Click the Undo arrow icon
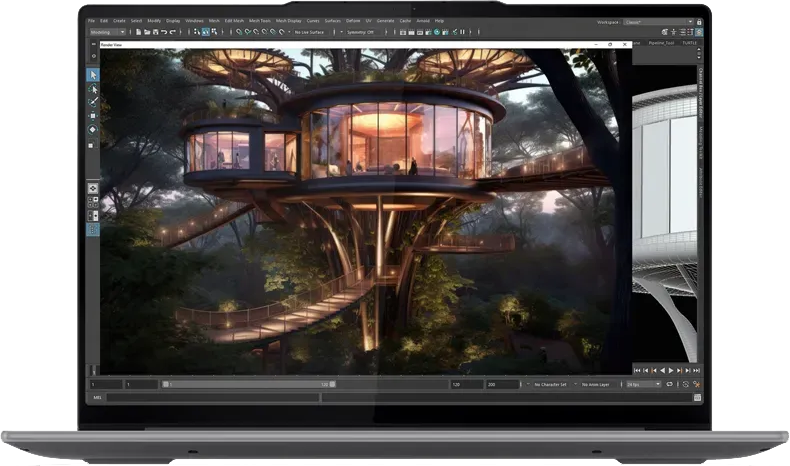Viewport: 790px width, 466px height. click(x=162, y=31)
